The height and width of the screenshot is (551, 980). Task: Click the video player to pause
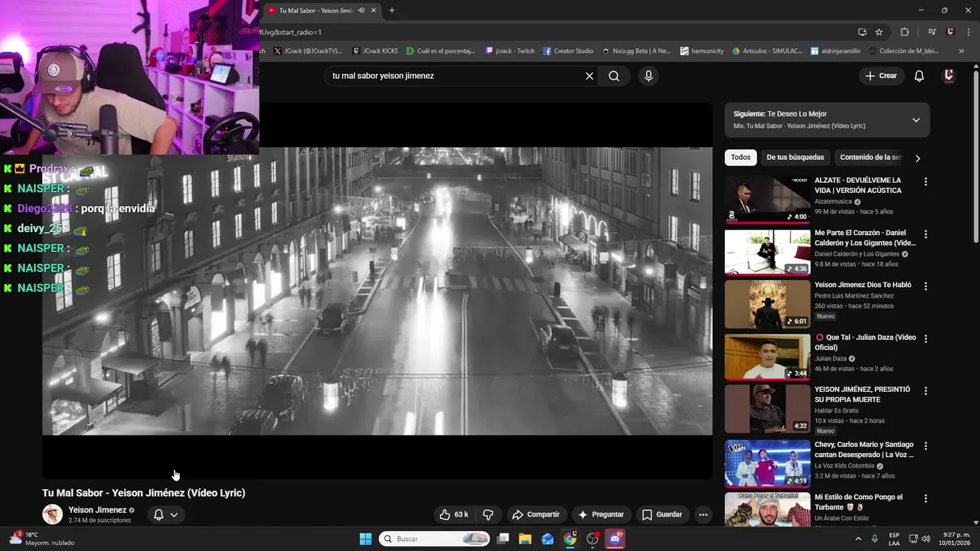pos(377,291)
